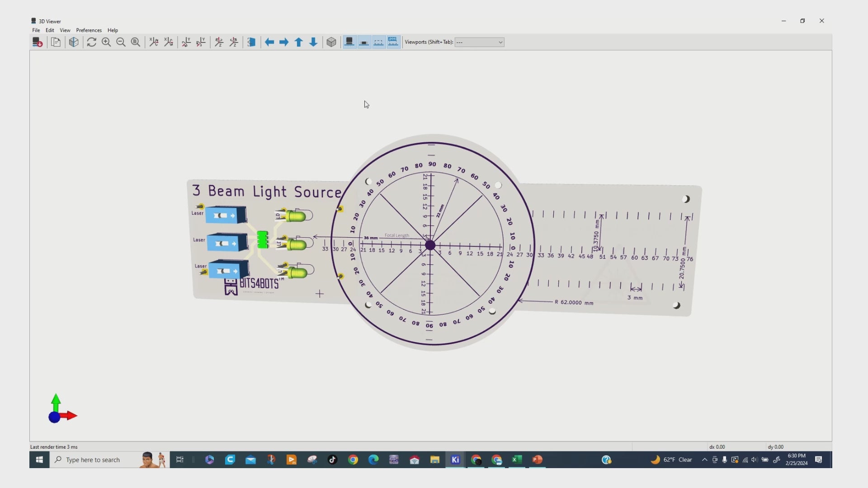The width and height of the screenshot is (868, 488).
Task: Copy 3D image to clipboard
Action: point(56,42)
